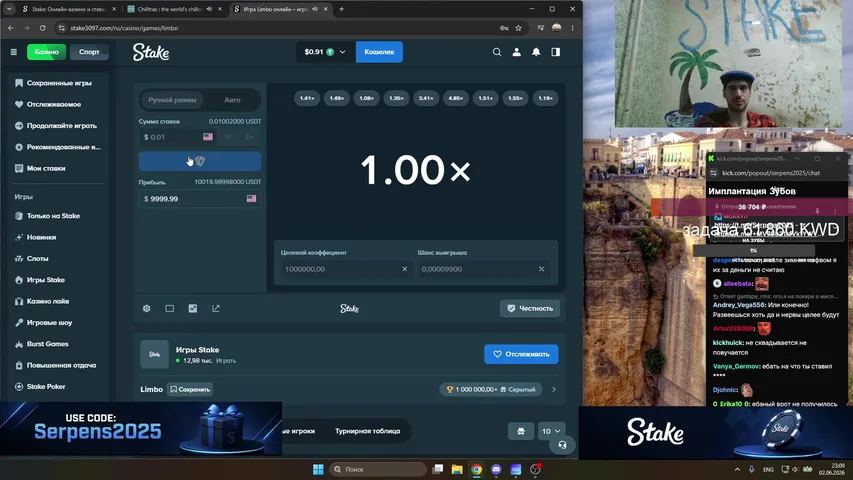Click the profit amount field

pos(200,199)
